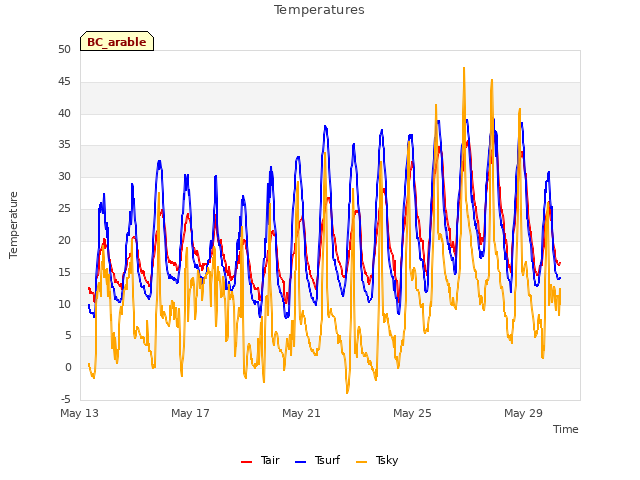Click the May 13 x-axis label
Viewport: 640px width, 480px height.
pyautogui.click(x=80, y=413)
